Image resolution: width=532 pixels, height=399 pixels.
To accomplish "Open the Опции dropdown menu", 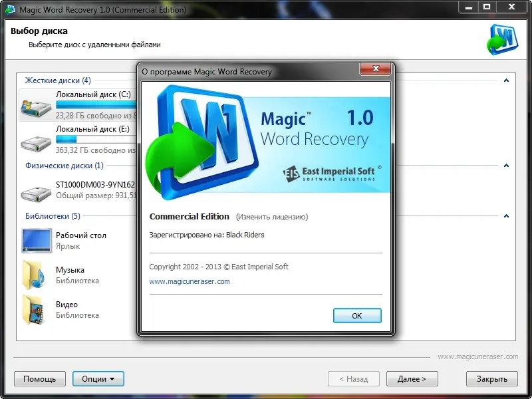I will tap(98, 378).
